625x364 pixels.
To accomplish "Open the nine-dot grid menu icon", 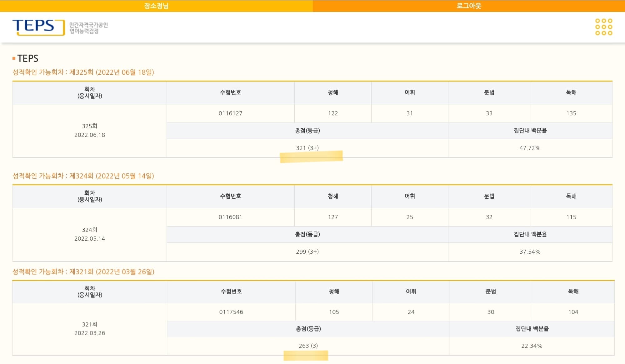I will (603, 27).
